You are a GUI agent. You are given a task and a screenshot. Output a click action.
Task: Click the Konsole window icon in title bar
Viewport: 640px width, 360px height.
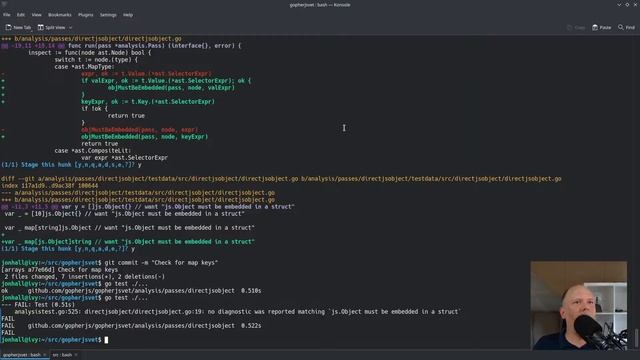pyautogui.click(x=4, y=4)
